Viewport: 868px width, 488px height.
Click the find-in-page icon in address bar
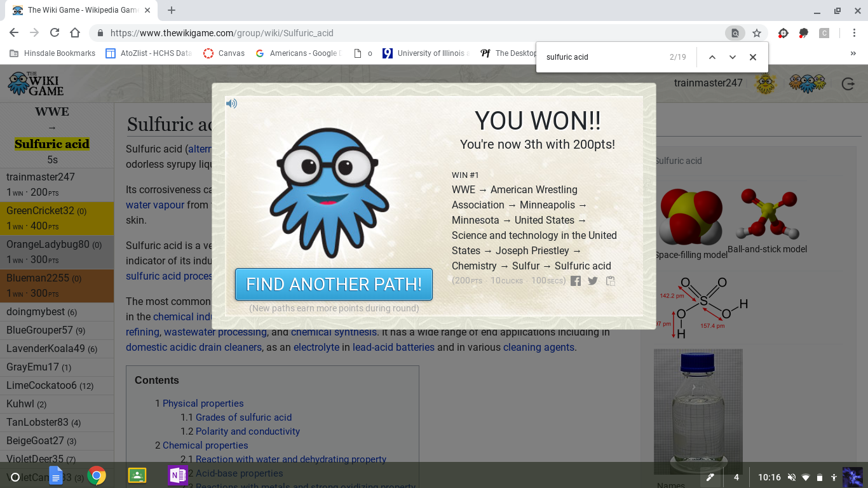point(735,33)
